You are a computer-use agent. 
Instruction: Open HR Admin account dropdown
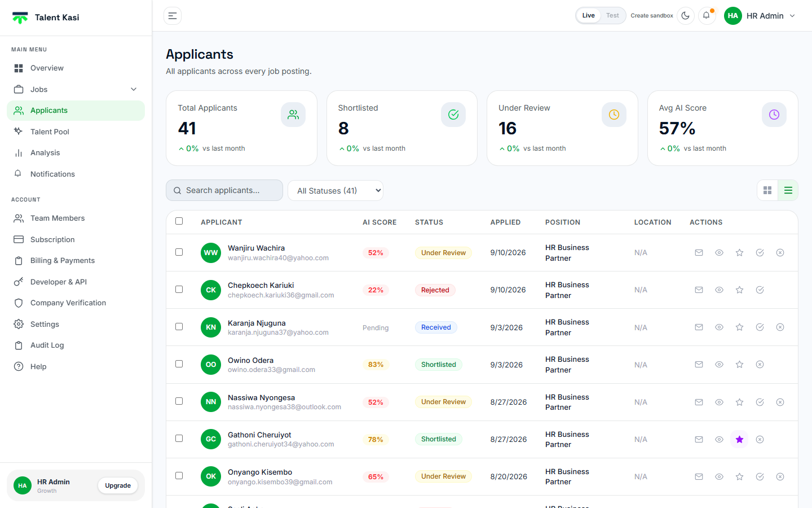pyautogui.click(x=760, y=16)
